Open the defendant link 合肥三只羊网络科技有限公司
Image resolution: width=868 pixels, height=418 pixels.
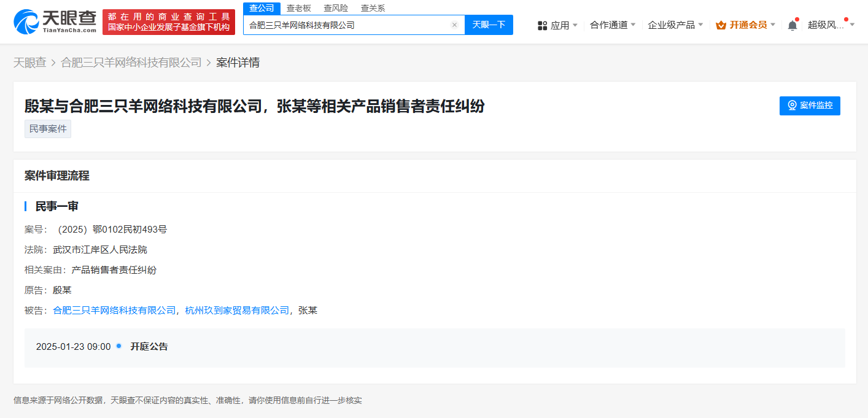click(x=115, y=311)
